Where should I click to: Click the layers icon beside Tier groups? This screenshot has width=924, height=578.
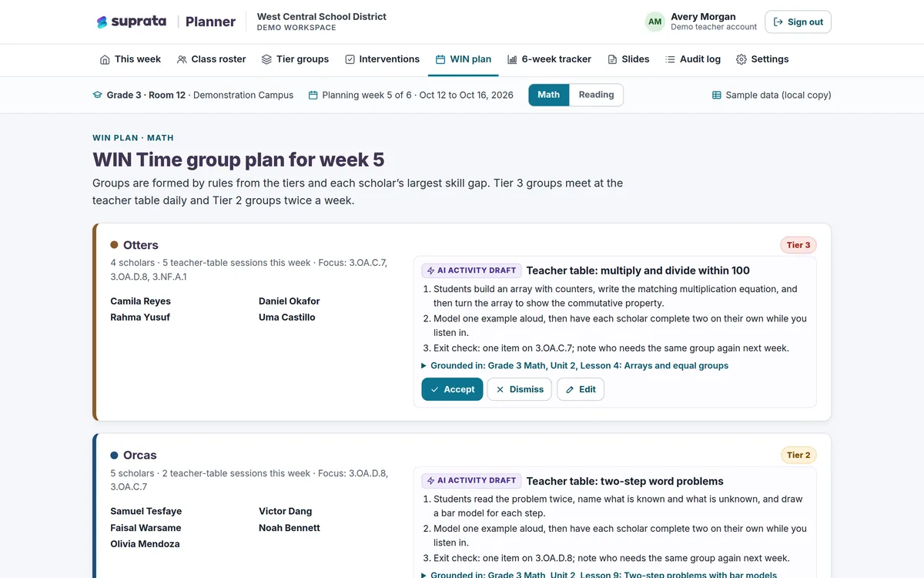266,59
